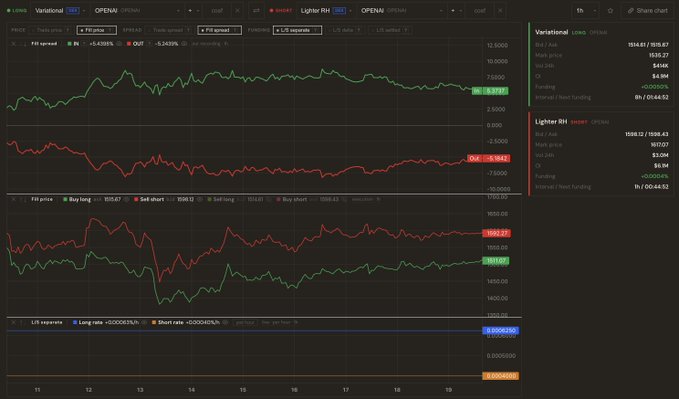
Task: Enable the Trade spread chart
Action: click(x=169, y=30)
